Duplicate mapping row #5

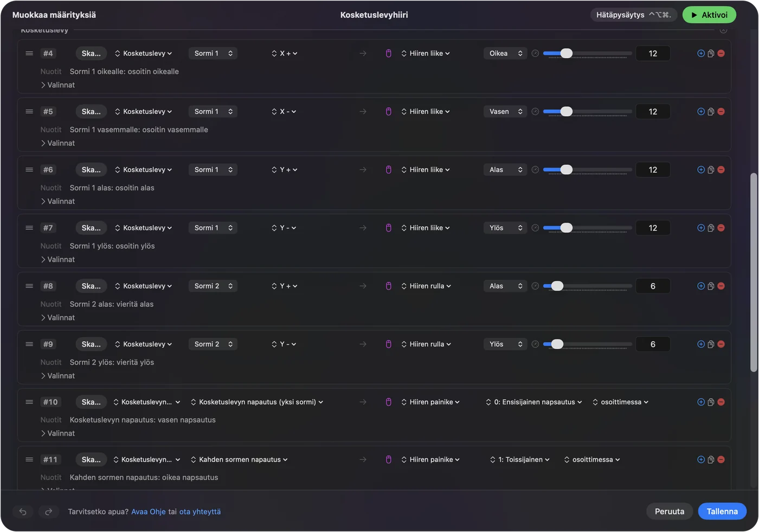click(x=711, y=112)
